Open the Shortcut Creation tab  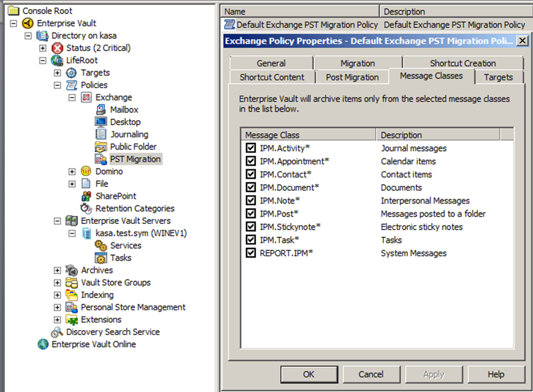tap(463, 63)
